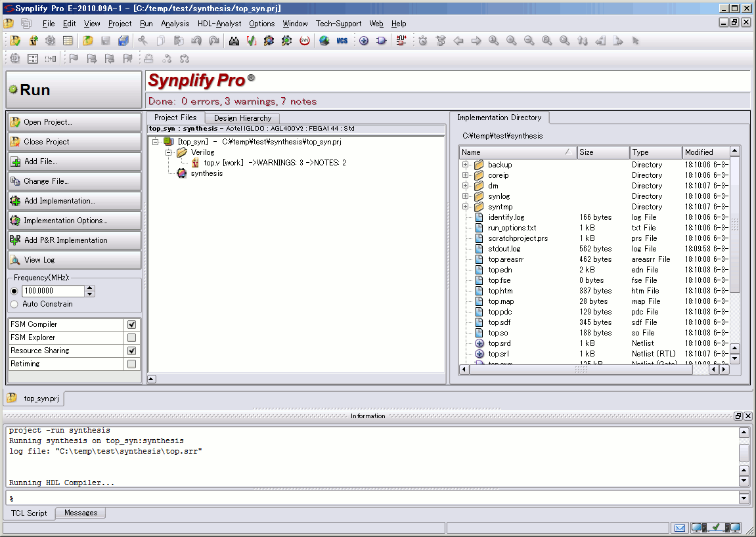
Task: Open RTL view with blue plus icon
Action: point(364,41)
